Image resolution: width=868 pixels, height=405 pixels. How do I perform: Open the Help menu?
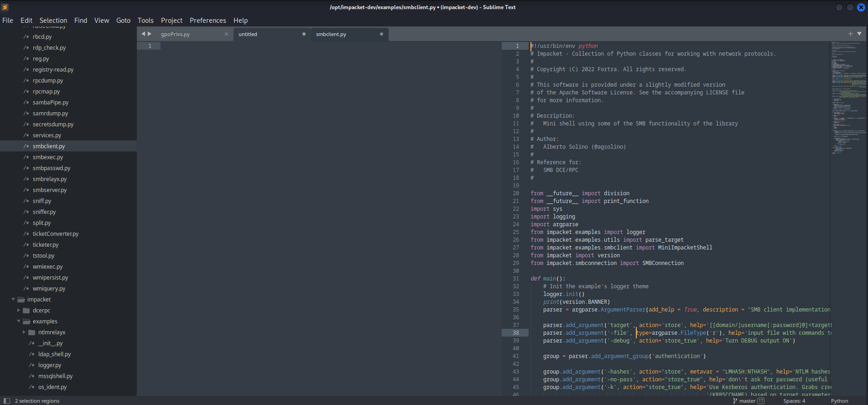(x=240, y=21)
